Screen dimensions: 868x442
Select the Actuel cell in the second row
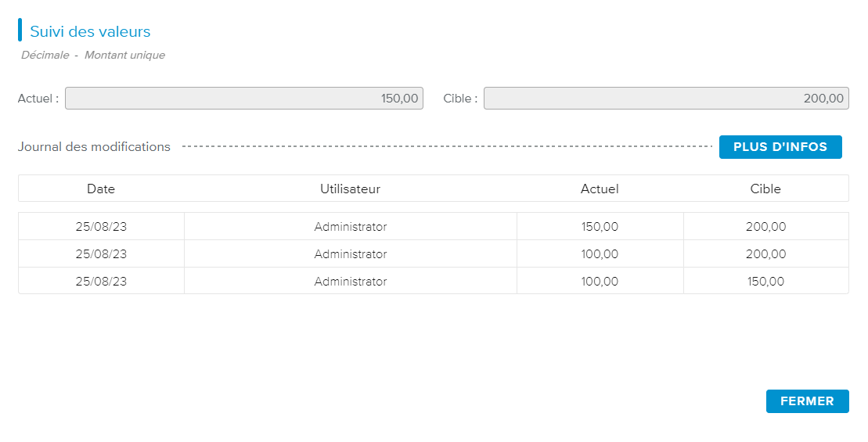pos(600,254)
